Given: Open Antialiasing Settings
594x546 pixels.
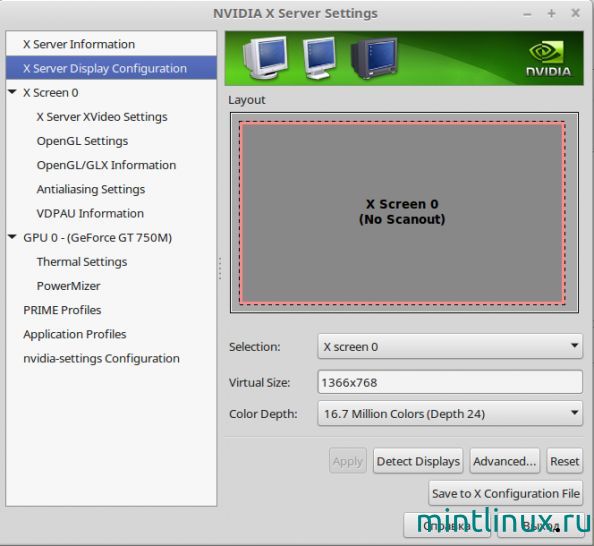Looking at the screenshot, I should [91, 189].
